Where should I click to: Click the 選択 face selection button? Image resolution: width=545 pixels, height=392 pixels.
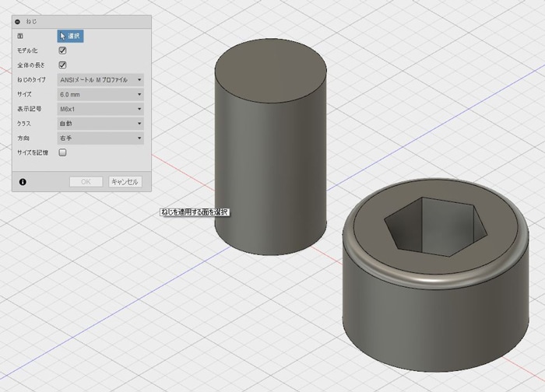tap(70, 36)
